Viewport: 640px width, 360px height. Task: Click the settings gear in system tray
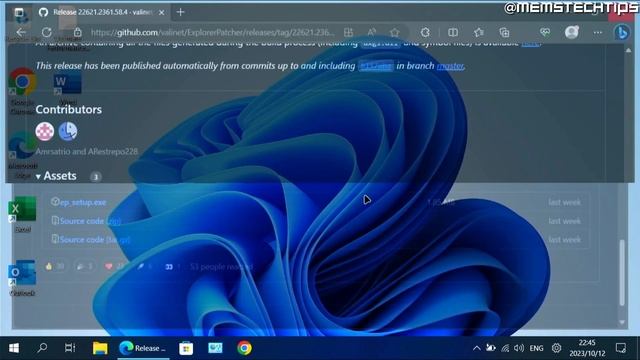point(556,348)
